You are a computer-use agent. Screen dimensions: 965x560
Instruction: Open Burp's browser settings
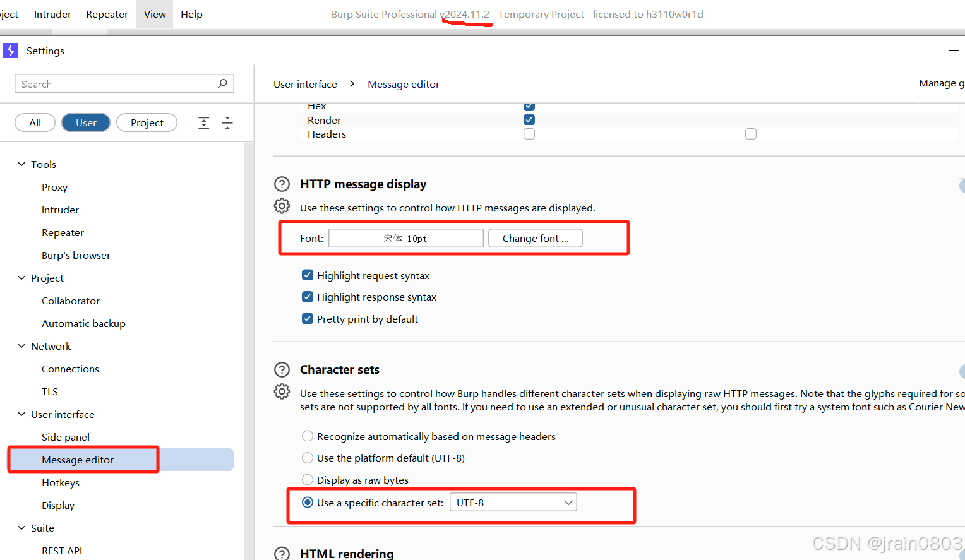point(76,255)
